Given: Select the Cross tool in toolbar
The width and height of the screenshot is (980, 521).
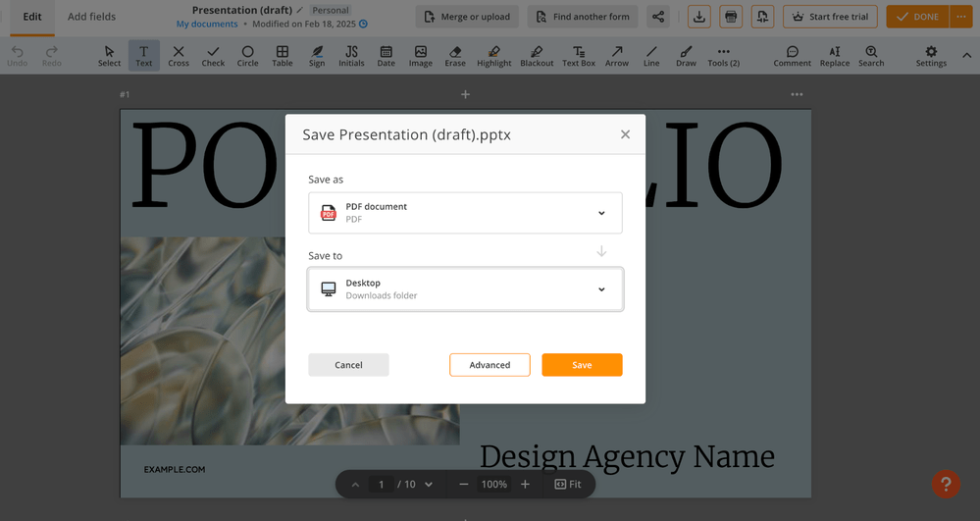Looking at the screenshot, I should click(x=178, y=56).
